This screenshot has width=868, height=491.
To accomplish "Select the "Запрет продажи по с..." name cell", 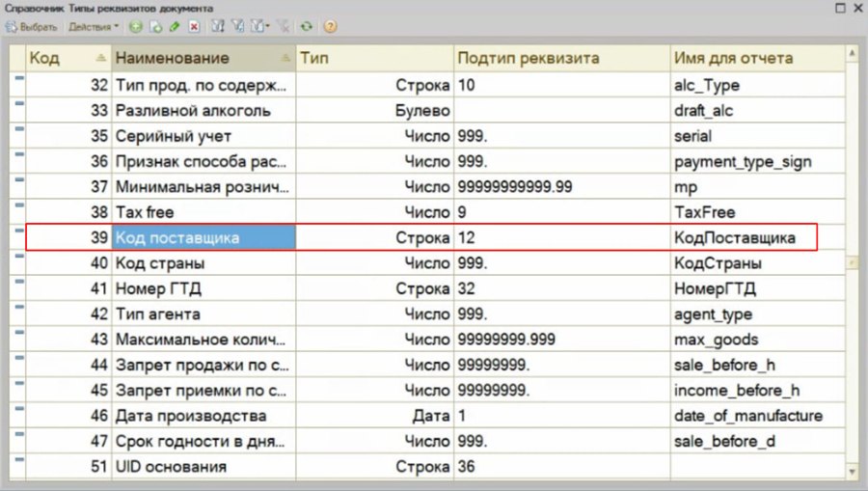I will pos(203,366).
